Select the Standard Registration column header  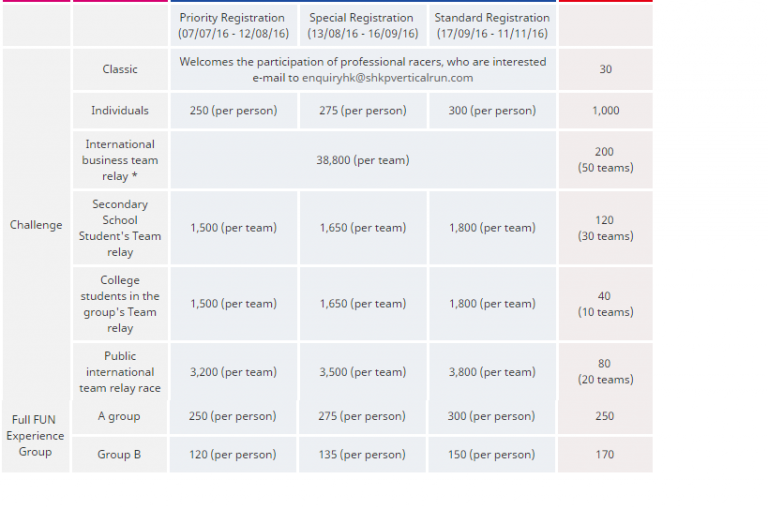coord(492,25)
